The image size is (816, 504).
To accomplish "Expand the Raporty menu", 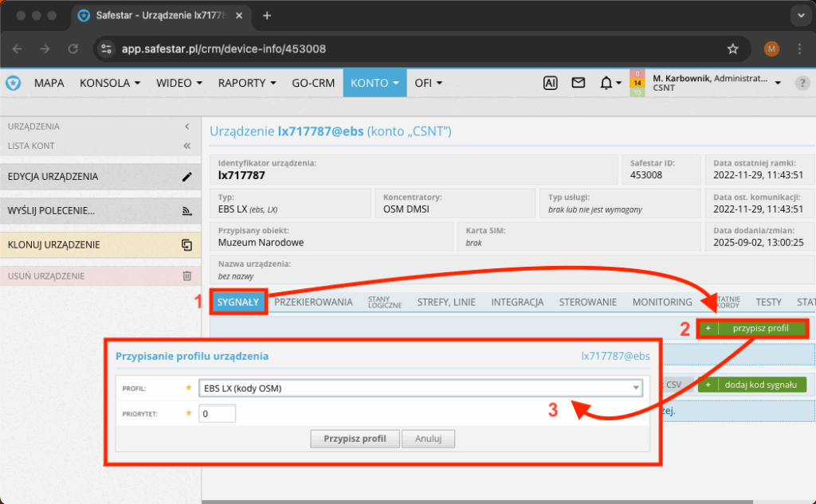I will click(x=247, y=83).
